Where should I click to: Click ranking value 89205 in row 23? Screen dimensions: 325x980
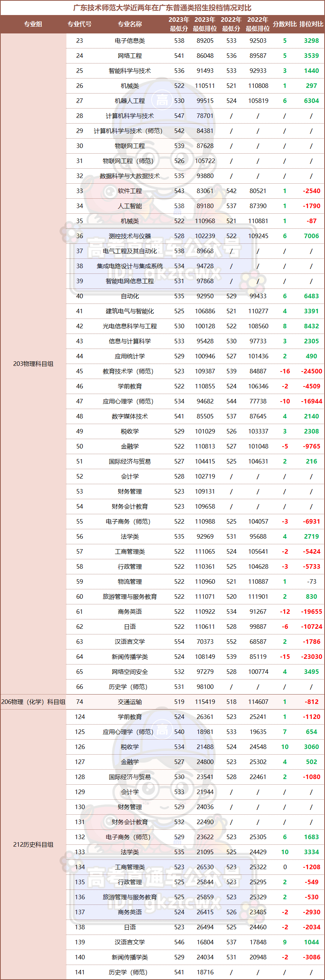click(x=205, y=41)
